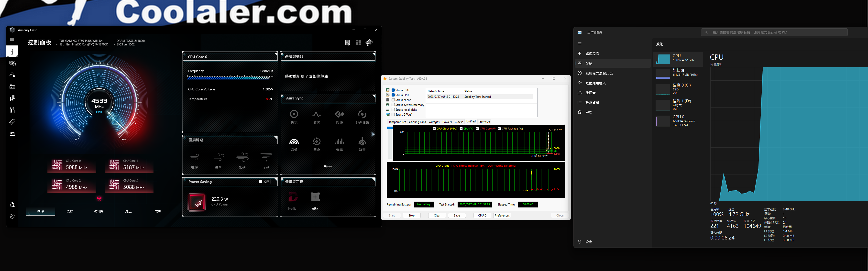Viewport: 868px width, 271px height.
Task: Click Stop button in AIDA64
Action: [411, 216]
